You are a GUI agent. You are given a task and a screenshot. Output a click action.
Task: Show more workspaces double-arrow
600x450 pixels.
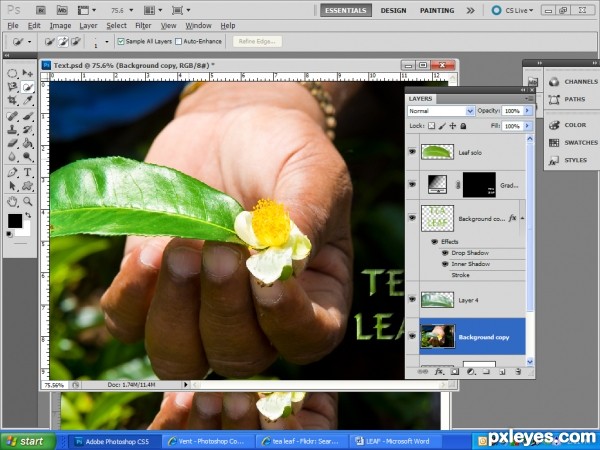pyautogui.click(x=470, y=11)
